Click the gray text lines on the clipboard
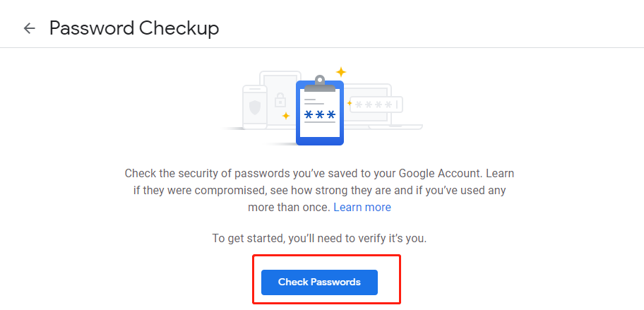 (315, 101)
